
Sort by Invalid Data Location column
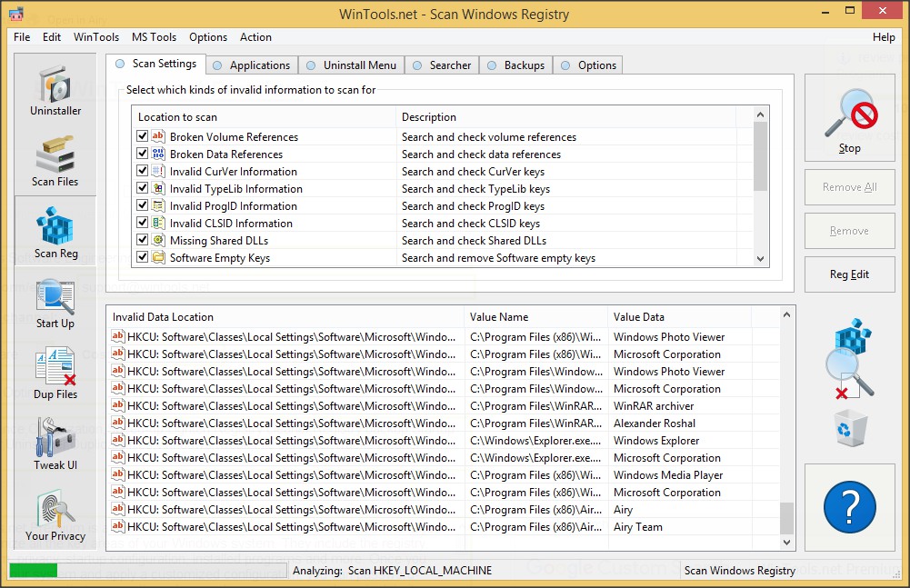coord(286,317)
